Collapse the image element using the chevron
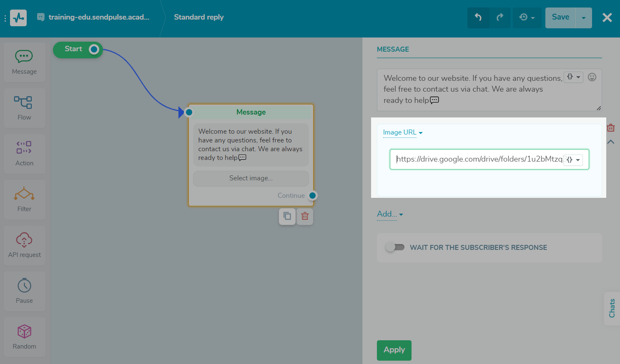Screen dimensions: 620x364 point(610,142)
